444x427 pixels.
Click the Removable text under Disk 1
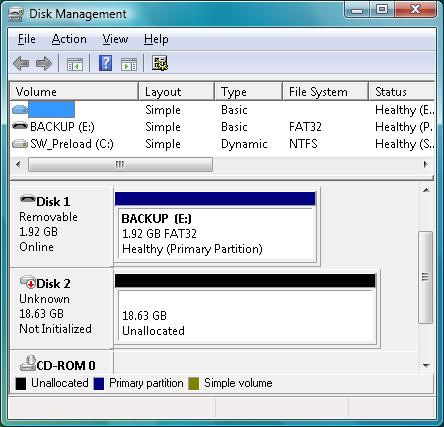point(48,217)
